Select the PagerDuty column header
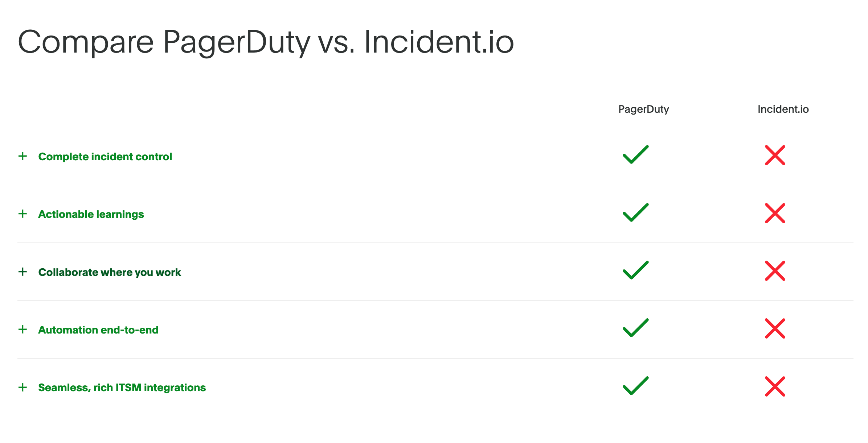The image size is (868, 443). [x=643, y=109]
